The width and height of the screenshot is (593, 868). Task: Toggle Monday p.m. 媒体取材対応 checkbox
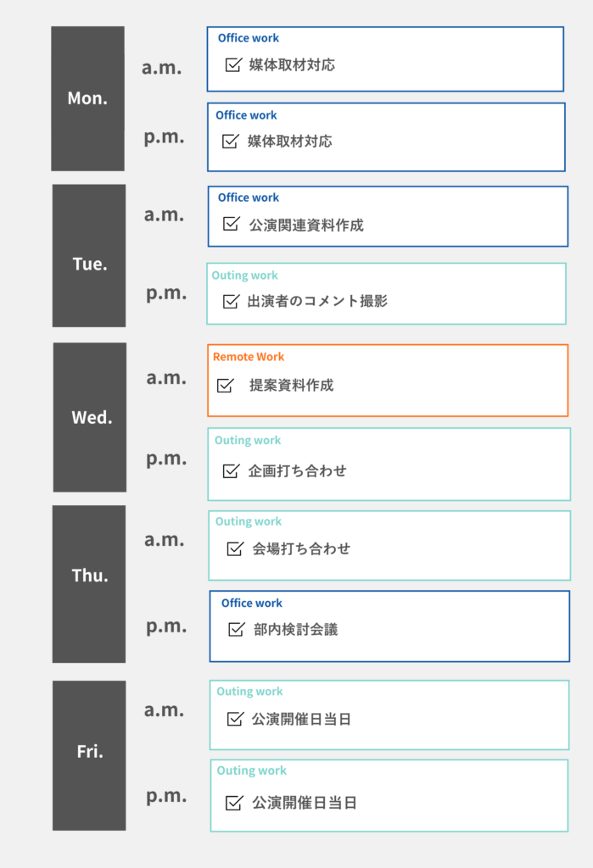click(x=230, y=141)
